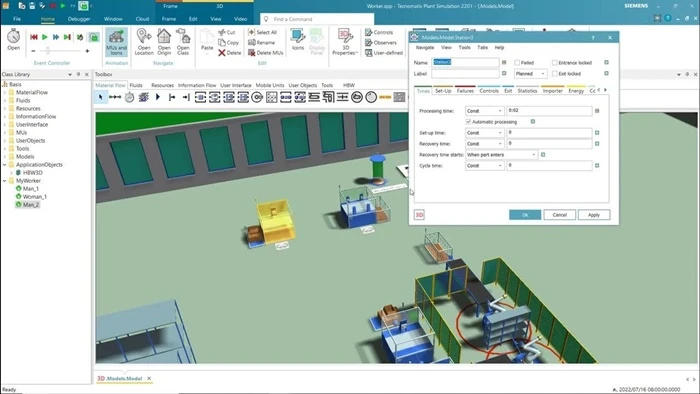Toggle MUs and Icons animation
Viewport: 700px width, 394px height.
(x=116, y=42)
